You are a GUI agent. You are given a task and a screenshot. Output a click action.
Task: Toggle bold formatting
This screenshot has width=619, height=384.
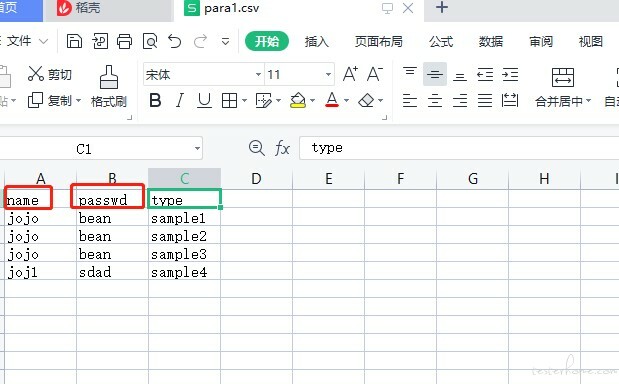(x=155, y=101)
